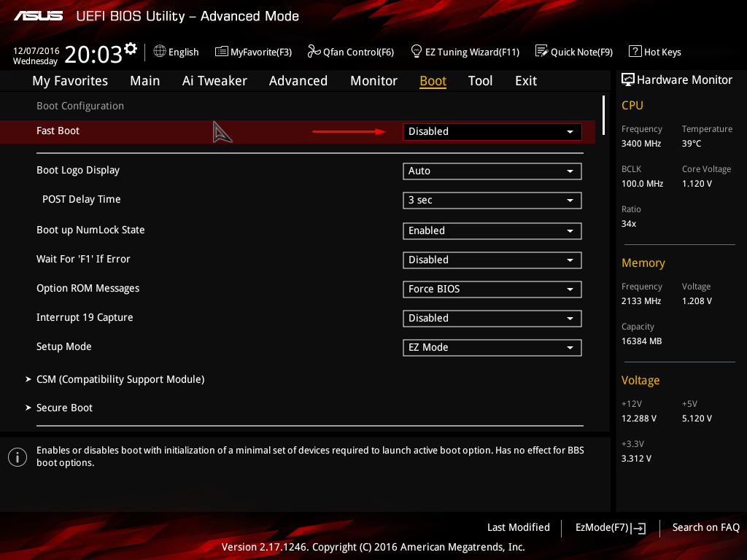
Task: Select English language option
Action: pyautogui.click(x=183, y=52)
